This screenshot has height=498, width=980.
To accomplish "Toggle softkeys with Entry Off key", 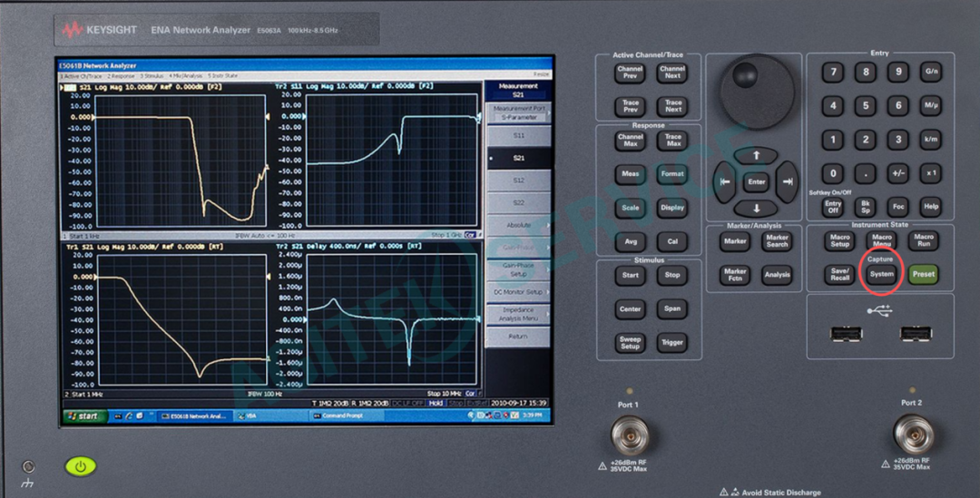I will pos(832,207).
